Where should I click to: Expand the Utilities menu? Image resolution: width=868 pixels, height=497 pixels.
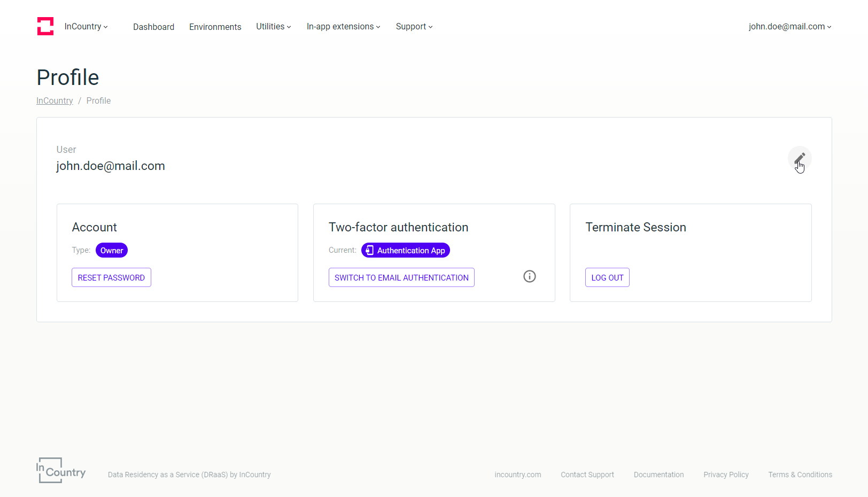tap(274, 27)
